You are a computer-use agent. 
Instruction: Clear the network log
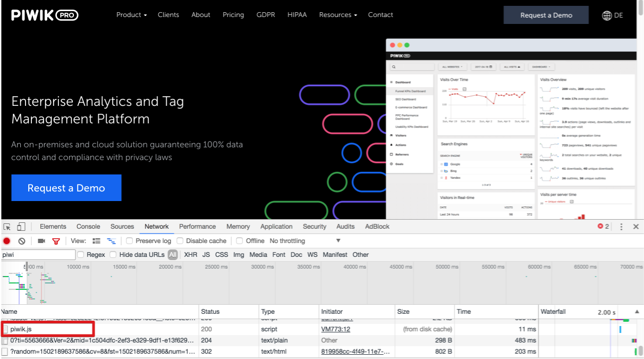tap(22, 241)
